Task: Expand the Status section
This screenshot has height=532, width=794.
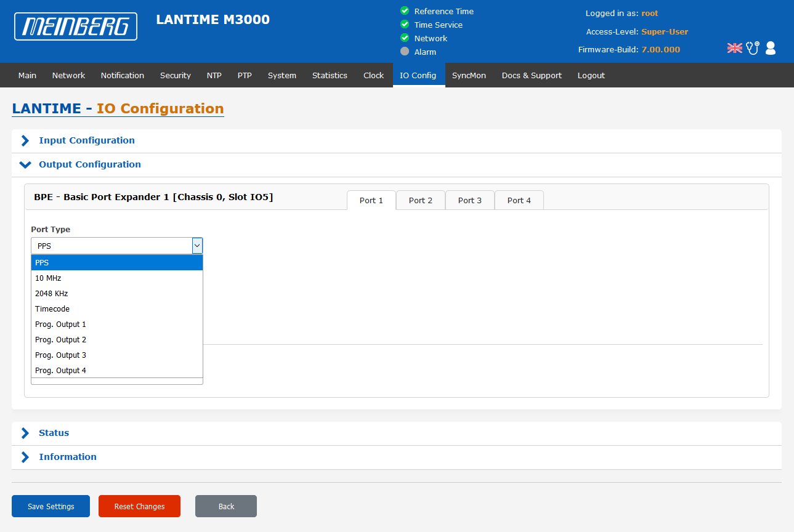Action: pos(25,433)
